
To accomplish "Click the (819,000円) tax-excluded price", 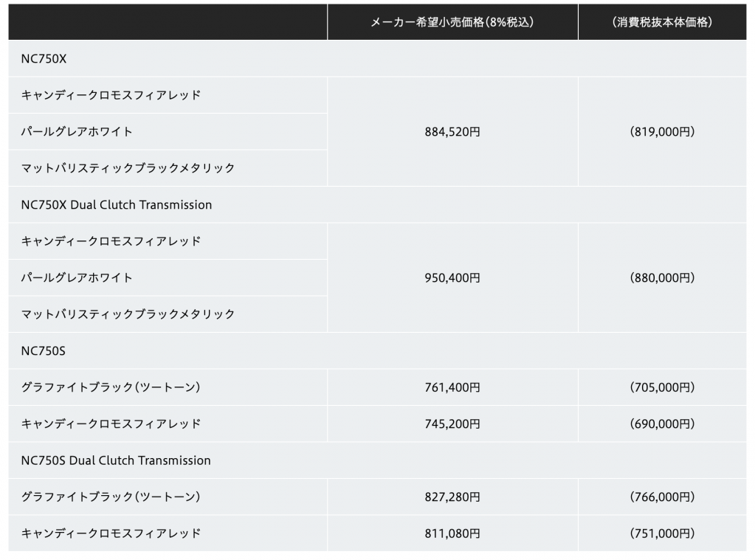I will pos(662,132).
